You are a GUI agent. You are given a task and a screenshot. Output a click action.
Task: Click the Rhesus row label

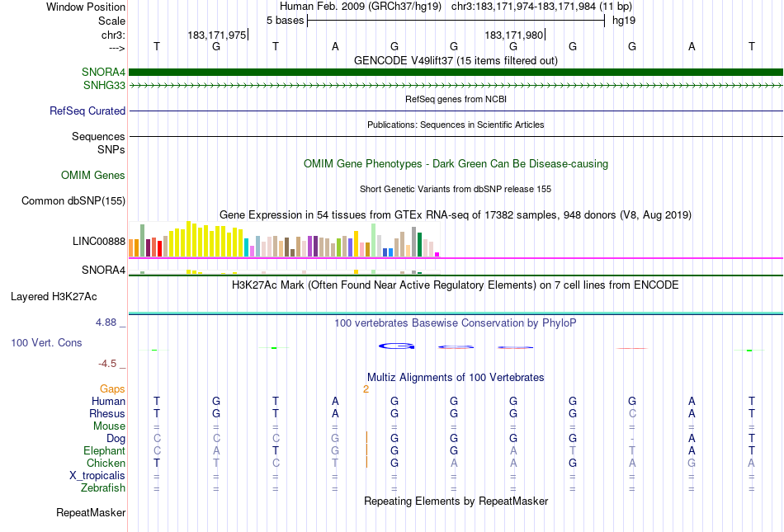tap(107, 413)
